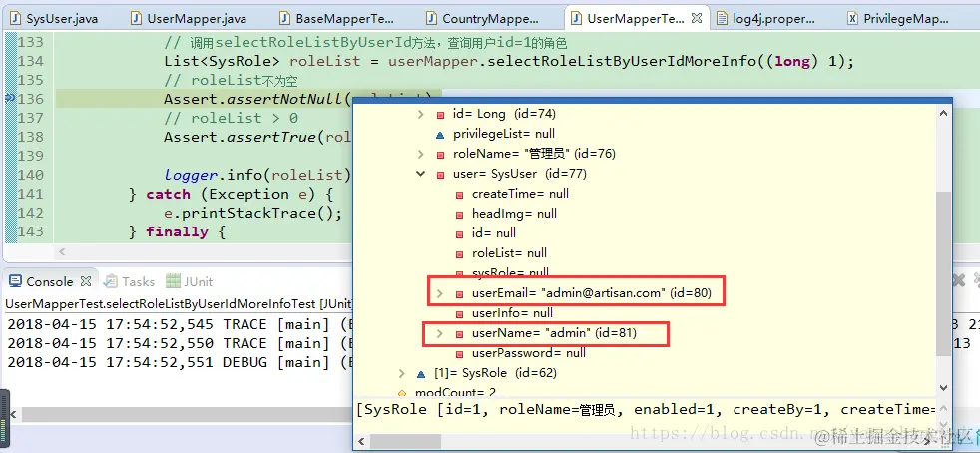Viewport: 980px width, 453px height.
Task: Click the scroll up arrow in variable popup
Action: coord(944,113)
